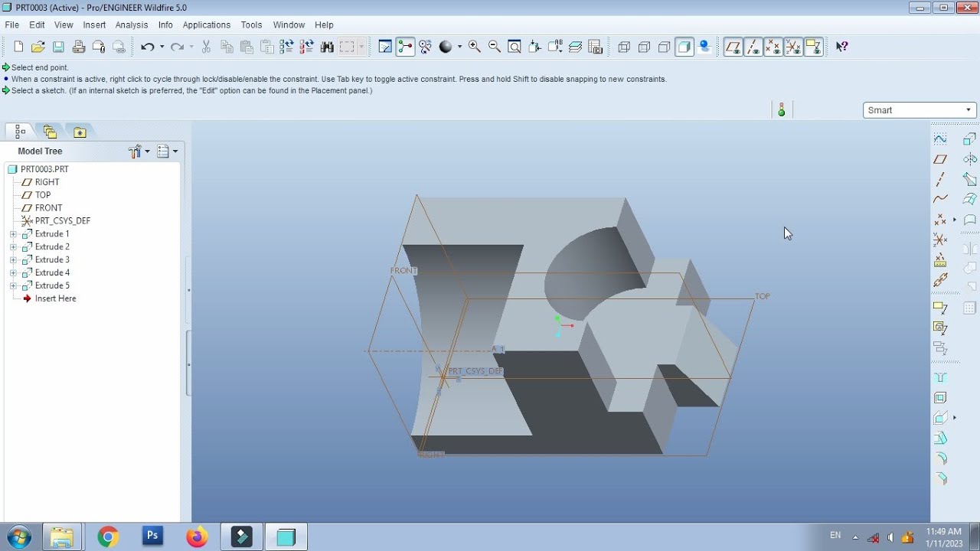980x551 pixels.
Task: Click the Regenerate model icon
Action: (286, 47)
